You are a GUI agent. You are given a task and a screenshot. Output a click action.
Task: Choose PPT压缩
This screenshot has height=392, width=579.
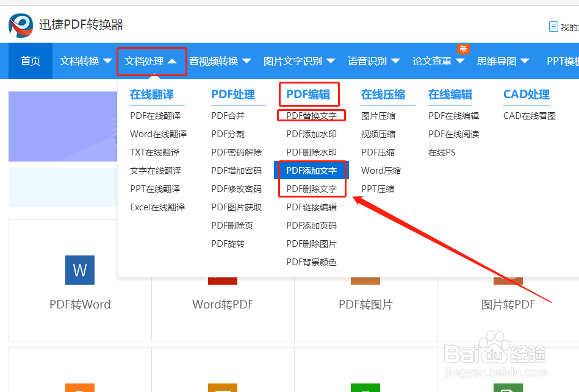(x=378, y=189)
